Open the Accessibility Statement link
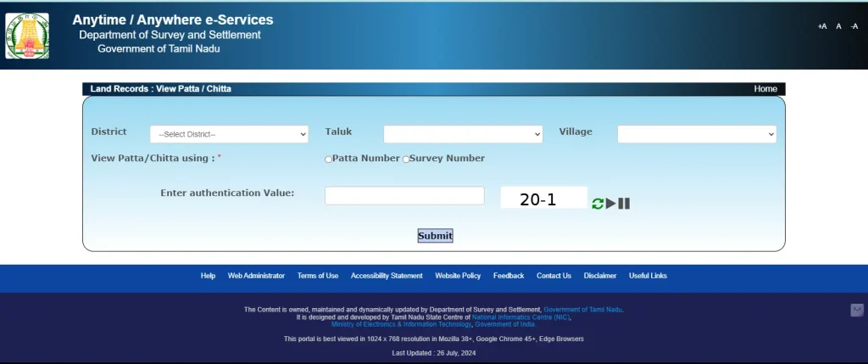868x364 pixels. [x=387, y=276]
